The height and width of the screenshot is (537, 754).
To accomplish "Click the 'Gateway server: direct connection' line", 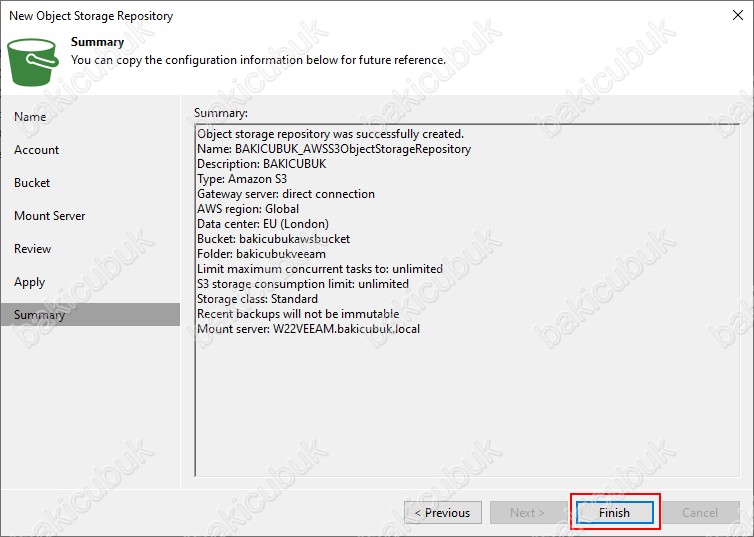I will pos(286,194).
